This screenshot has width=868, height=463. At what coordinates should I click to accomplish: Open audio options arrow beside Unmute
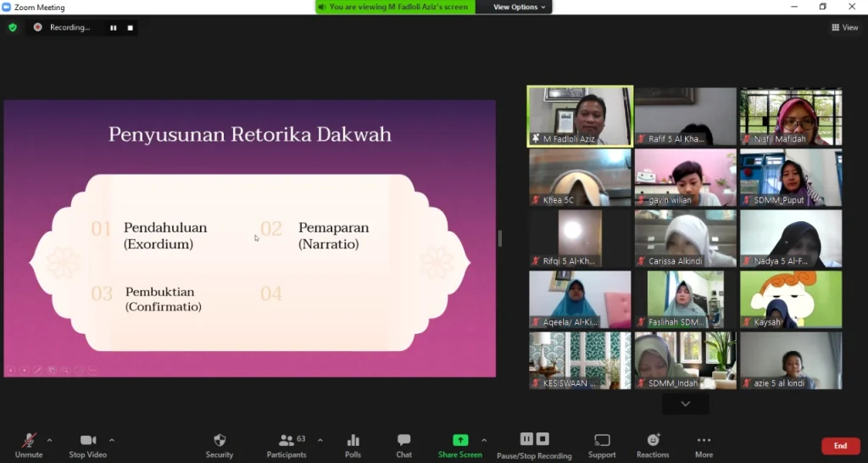tap(49, 440)
